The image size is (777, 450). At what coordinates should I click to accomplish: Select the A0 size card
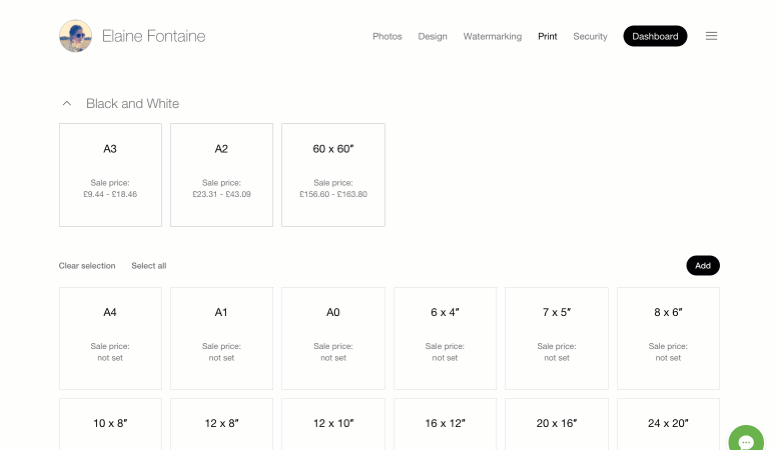pos(333,338)
